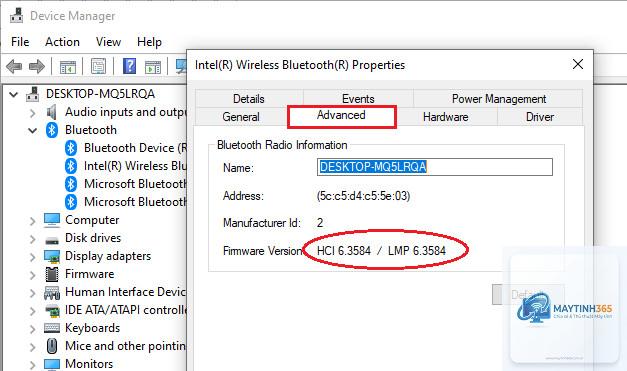Click the Back arrow in Device Manager toolbar

[x=14, y=66]
